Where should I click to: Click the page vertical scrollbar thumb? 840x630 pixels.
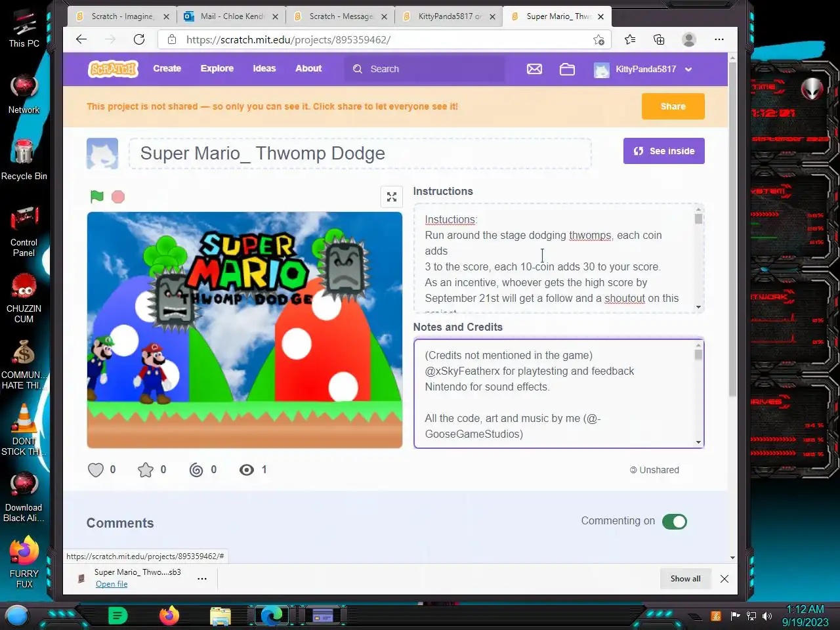click(x=732, y=230)
